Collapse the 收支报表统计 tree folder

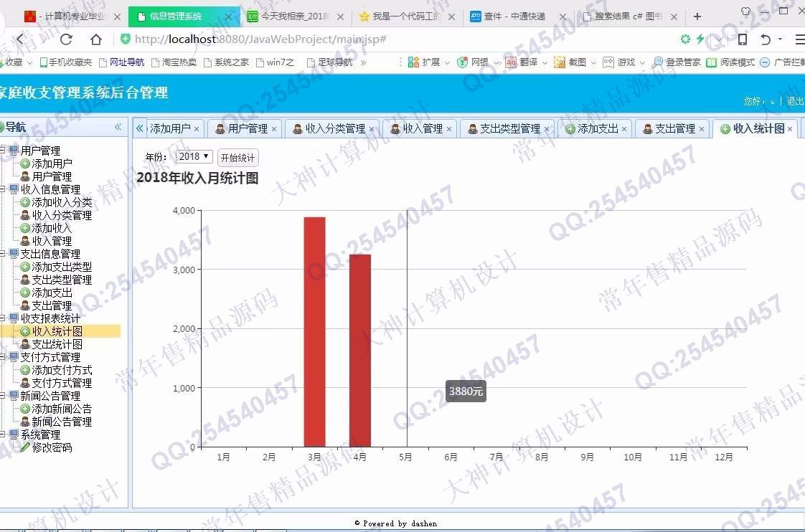2,318
